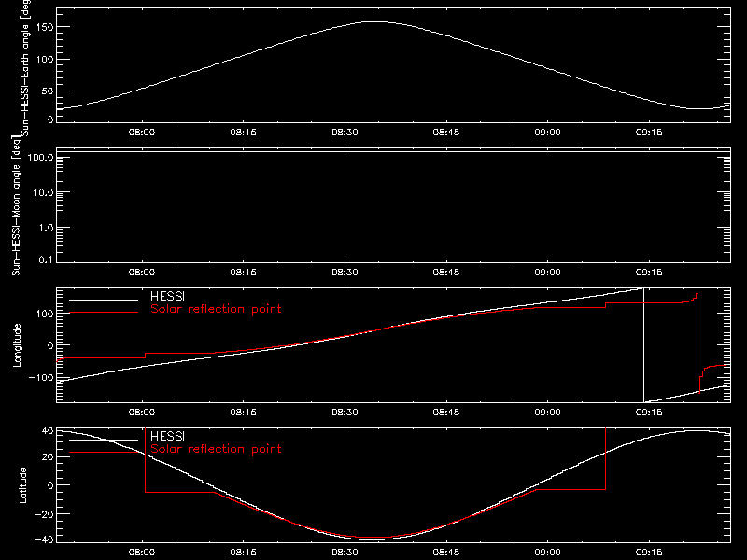This screenshot has width=747, height=560.
Task: Click the -100 tick on Longitude axis
Action: pyautogui.click(x=41, y=377)
